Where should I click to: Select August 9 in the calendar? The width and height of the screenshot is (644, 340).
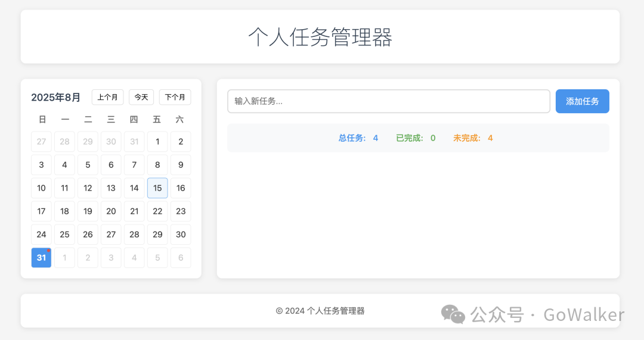coord(181,165)
